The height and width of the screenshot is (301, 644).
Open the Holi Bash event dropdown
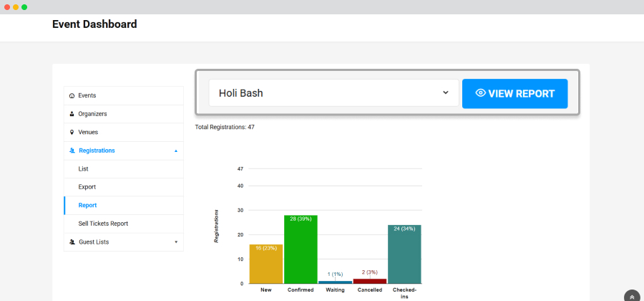pyautogui.click(x=333, y=93)
